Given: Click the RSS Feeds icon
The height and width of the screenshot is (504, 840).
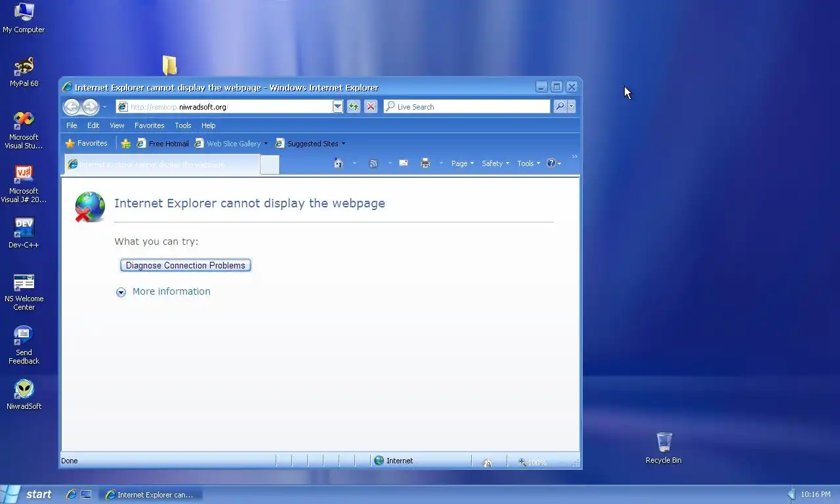Looking at the screenshot, I should pyautogui.click(x=373, y=163).
